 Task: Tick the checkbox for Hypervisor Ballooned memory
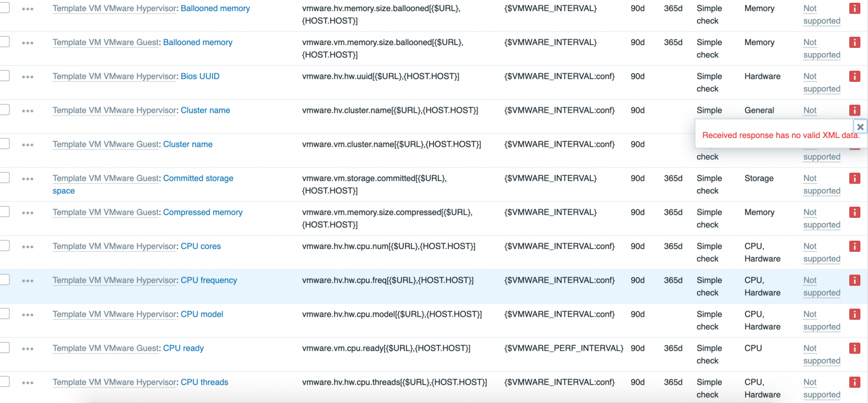pyautogui.click(x=4, y=8)
